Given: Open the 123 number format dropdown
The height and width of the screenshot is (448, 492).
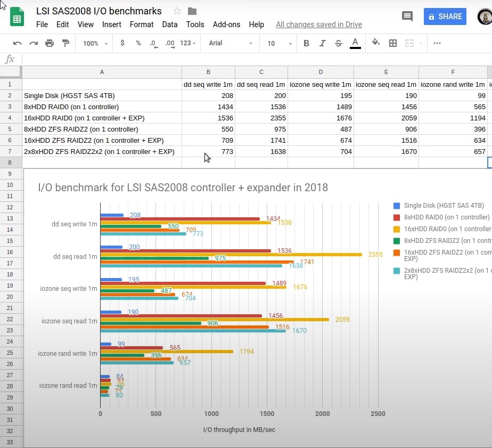Looking at the screenshot, I should [x=187, y=43].
